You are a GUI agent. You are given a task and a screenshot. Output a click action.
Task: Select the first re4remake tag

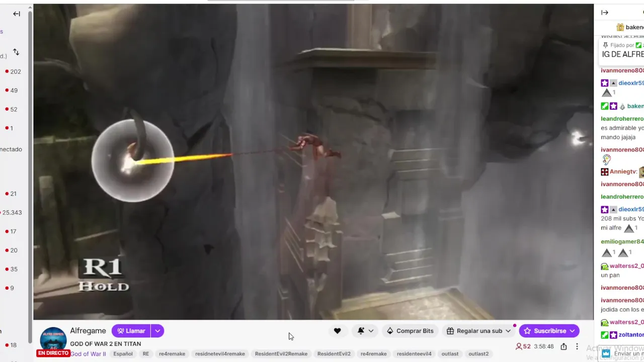(172, 354)
